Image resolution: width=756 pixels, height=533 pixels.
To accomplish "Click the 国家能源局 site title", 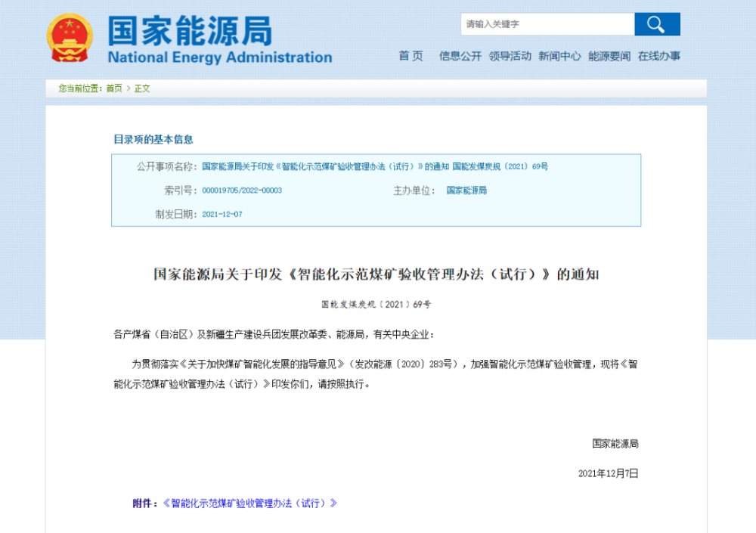I will click(189, 30).
